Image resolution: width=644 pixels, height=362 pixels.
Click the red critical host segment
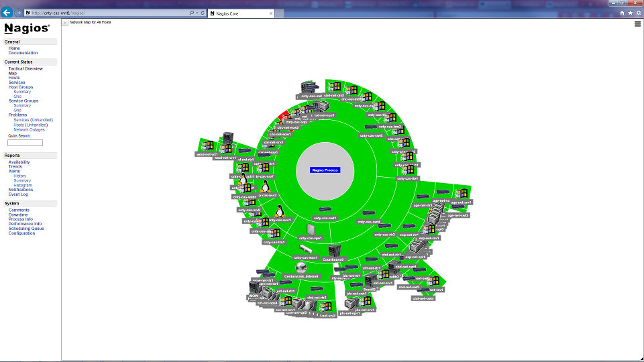(x=284, y=115)
